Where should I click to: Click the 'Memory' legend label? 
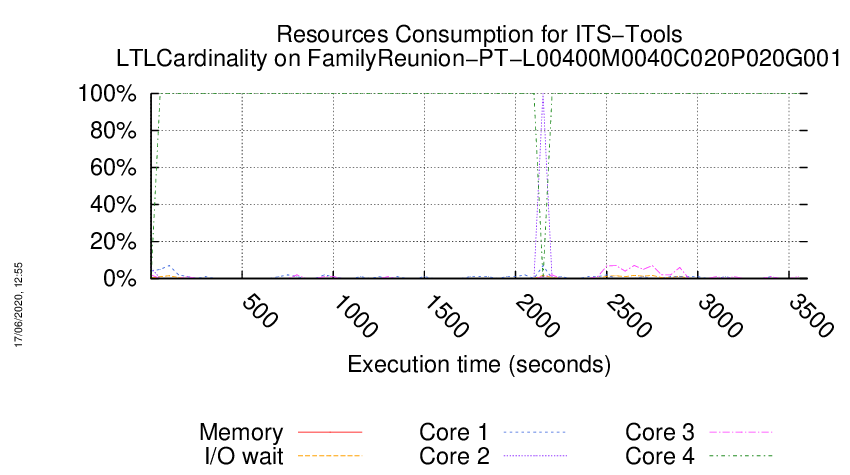coord(241,433)
